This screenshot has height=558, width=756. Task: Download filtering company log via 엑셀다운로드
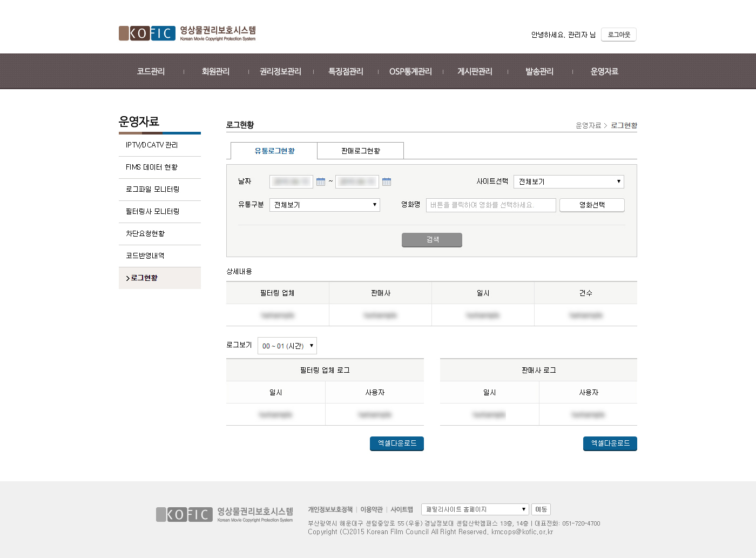pos(397,443)
